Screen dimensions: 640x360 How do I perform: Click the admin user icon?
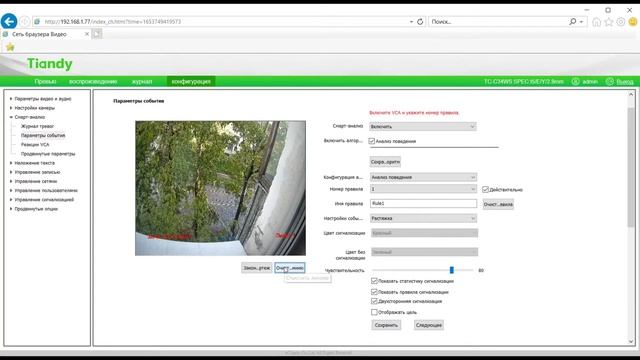576,82
